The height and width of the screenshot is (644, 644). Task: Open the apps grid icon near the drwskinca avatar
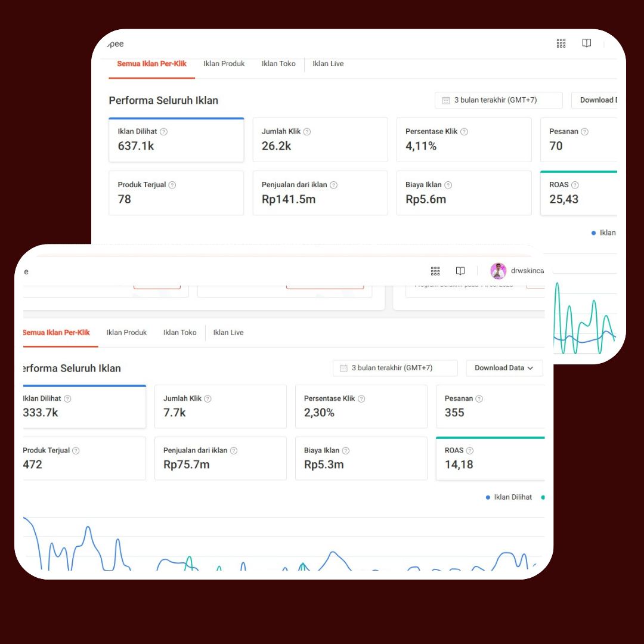coord(435,271)
